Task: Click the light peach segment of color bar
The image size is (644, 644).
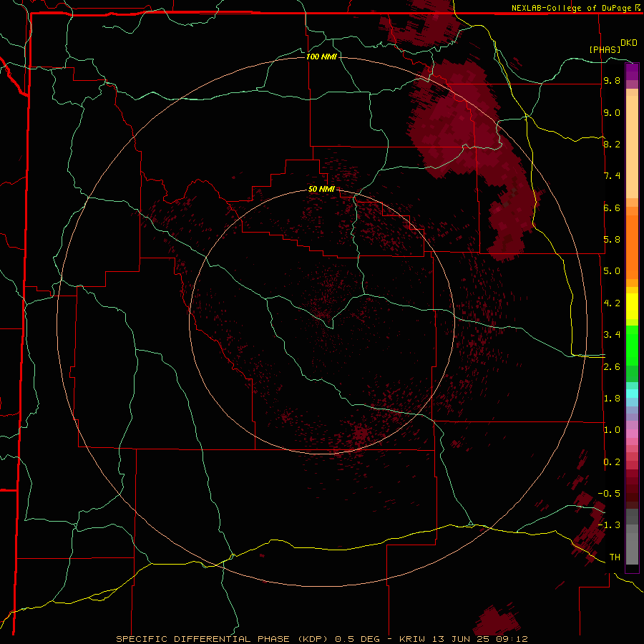Action: 632,147
